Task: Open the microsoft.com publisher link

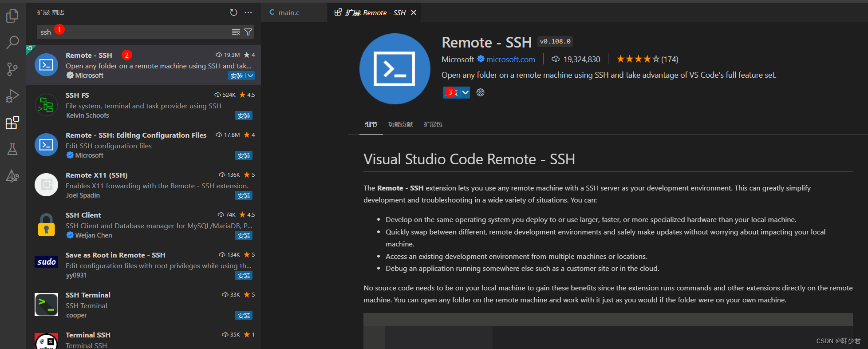Action: [510, 59]
